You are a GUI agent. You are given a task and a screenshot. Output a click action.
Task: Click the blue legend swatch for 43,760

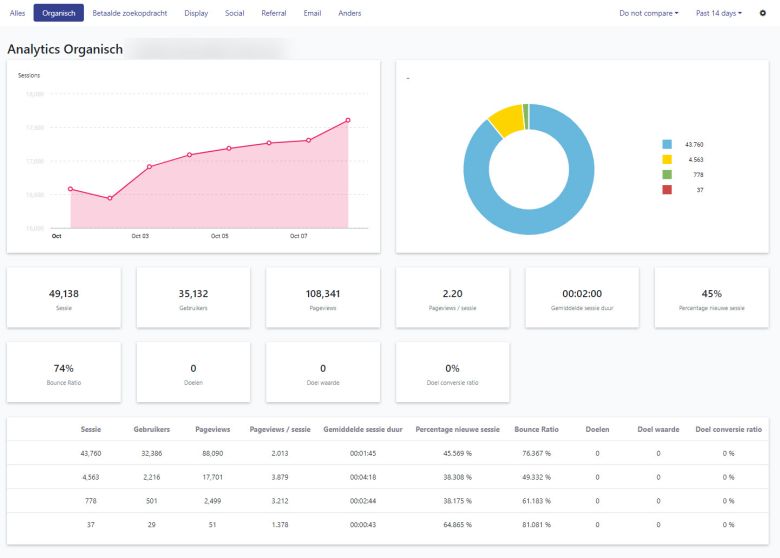[x=667, y=144]
